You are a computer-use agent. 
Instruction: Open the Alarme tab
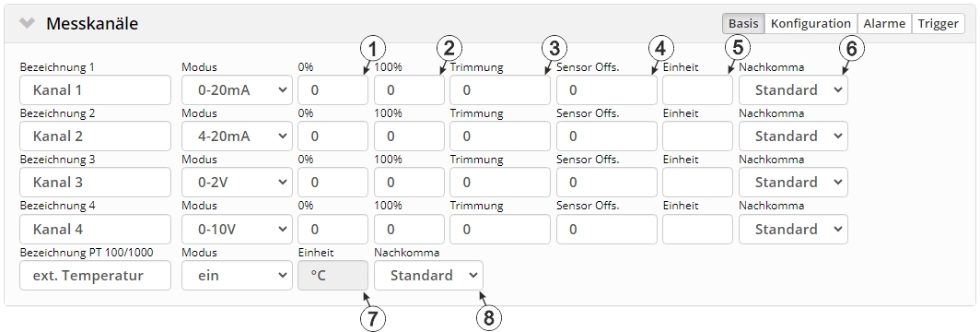click(884, 24)
